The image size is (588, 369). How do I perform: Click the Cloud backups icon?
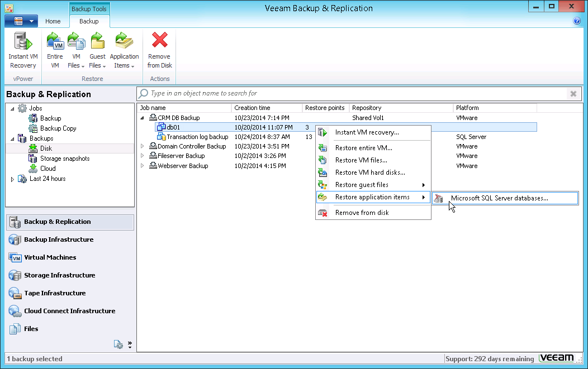tap(33, 169)
